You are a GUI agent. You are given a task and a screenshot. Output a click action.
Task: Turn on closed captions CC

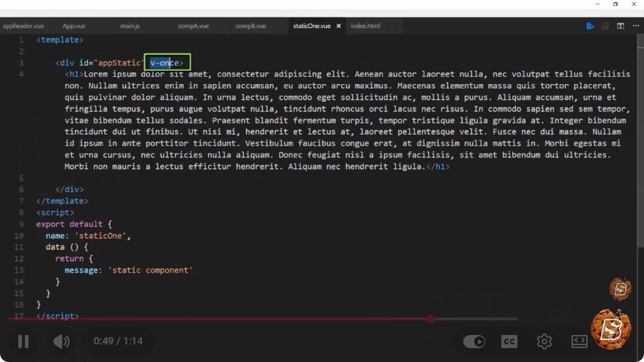click(x=509, y=342)
